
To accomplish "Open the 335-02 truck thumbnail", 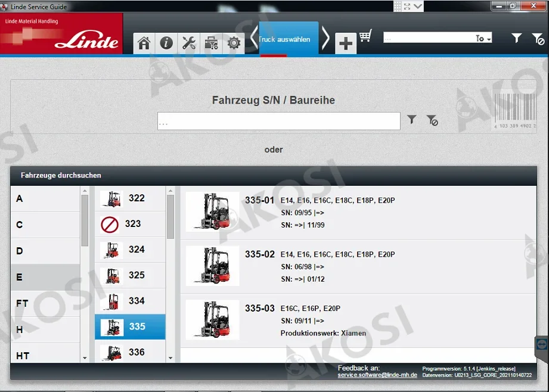I will (213, 266).
